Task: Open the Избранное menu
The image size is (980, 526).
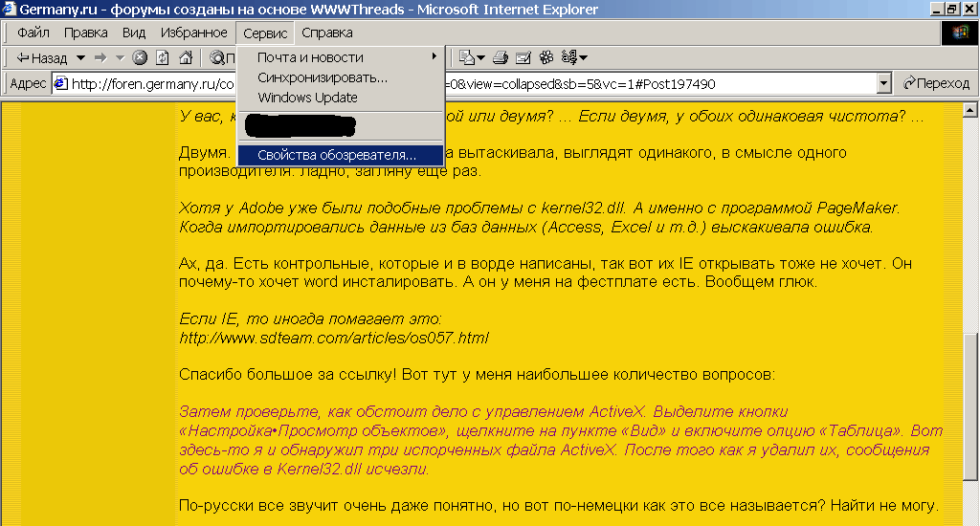Action: click(194, 33)
